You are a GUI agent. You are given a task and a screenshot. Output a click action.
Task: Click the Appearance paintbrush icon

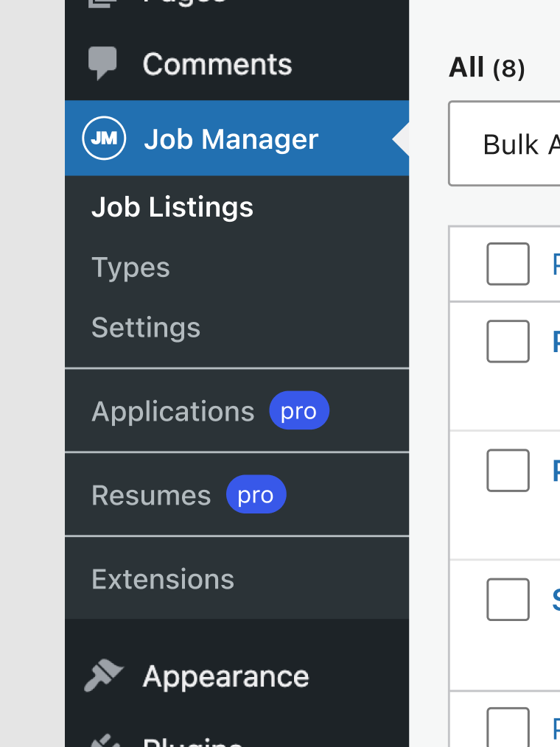point(104,675)
